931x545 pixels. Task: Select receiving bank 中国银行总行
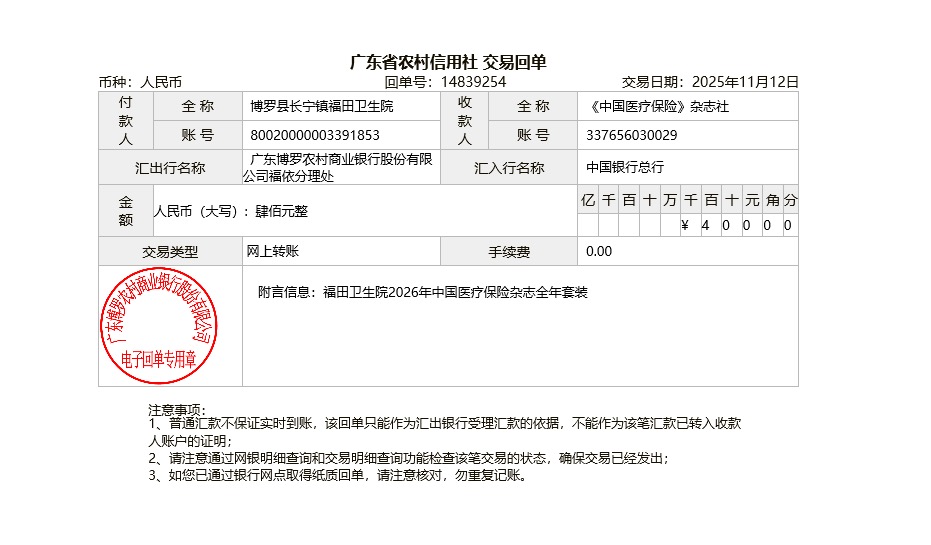point(625,167)
